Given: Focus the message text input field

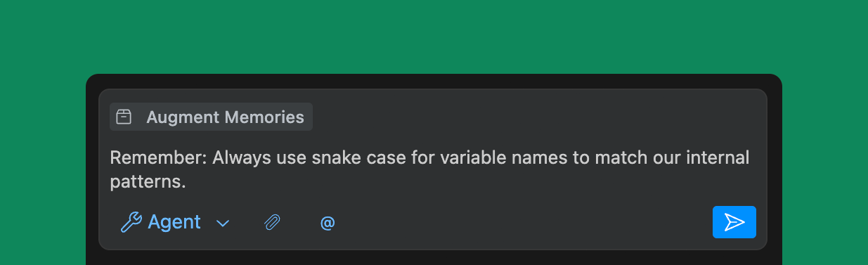Looking at the screenshot, I should pyautogui.click(x=432, y=169).
